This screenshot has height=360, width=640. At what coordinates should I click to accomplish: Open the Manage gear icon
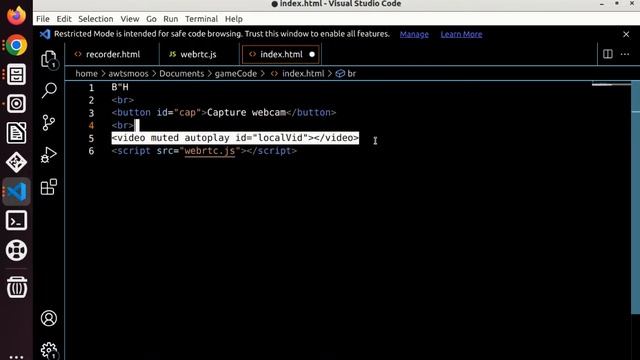click(49, 350)
